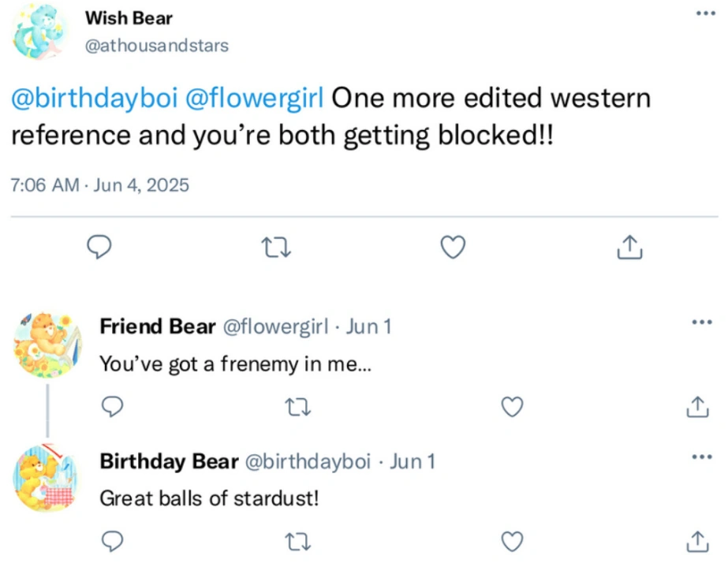The height and width of the screenshot is (578, 728).
Task: Open Jun 1 timestamp on Friend Bear's reply
Action: coord(368,326)
